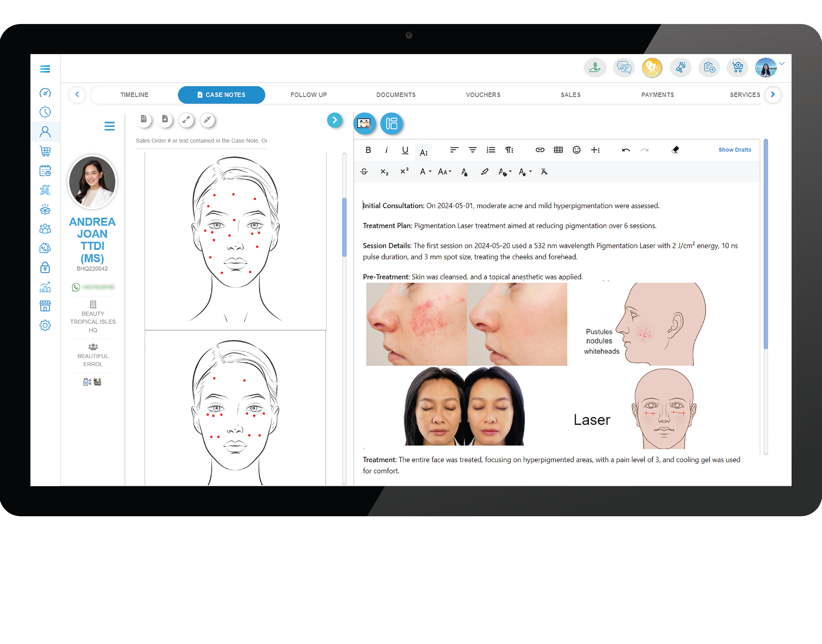Click the Show Drafts link
822x644 pixels.
point(735,150)
